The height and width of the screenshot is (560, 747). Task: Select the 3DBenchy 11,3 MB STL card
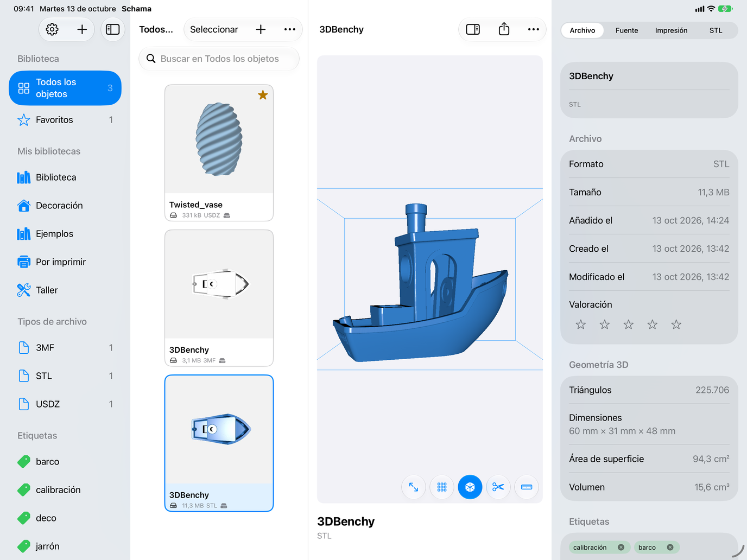pos(219,443)
